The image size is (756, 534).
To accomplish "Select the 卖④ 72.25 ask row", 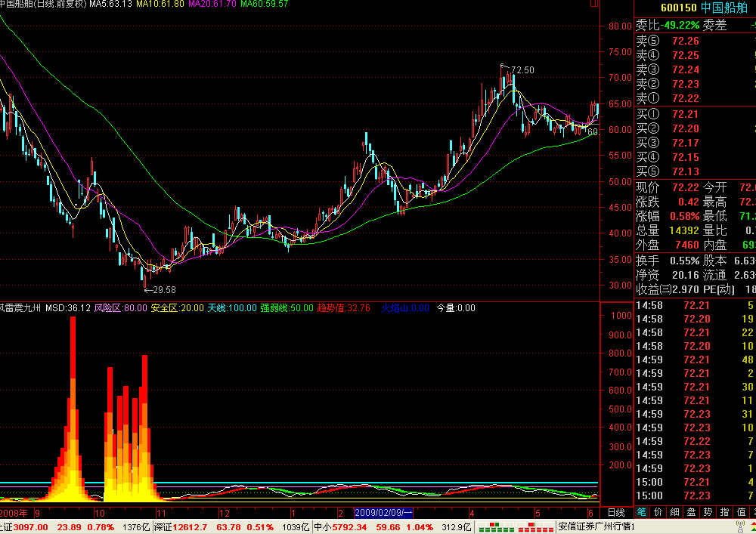I will pos(696,55).
